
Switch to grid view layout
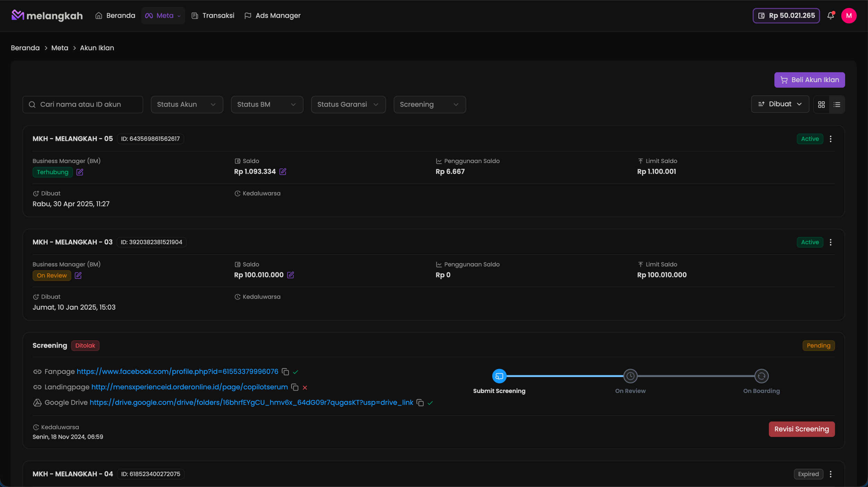point(821,104)
